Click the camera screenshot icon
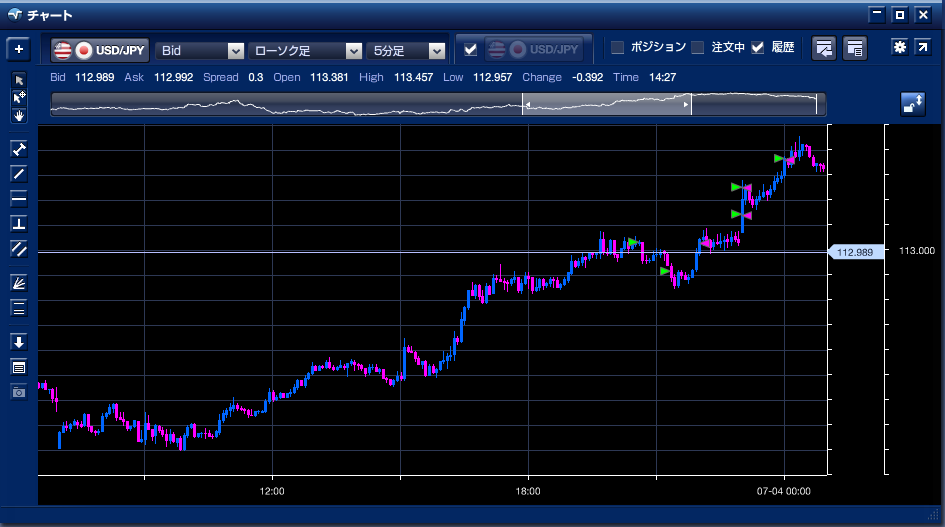The height and width of the screenshot is (527, 945). tap(19, 393)
